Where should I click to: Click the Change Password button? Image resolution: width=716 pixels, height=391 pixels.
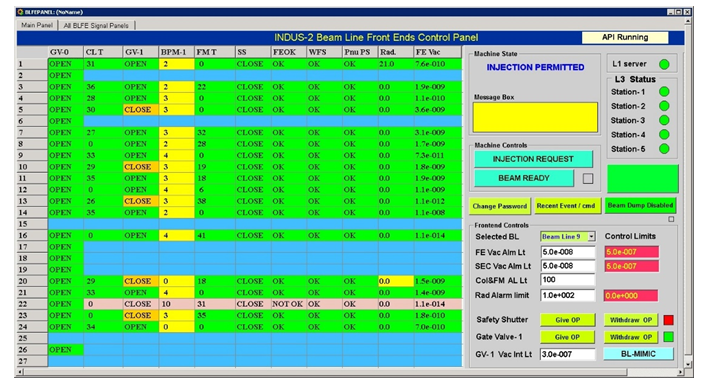pyautogui.click(x=500, y=206)
